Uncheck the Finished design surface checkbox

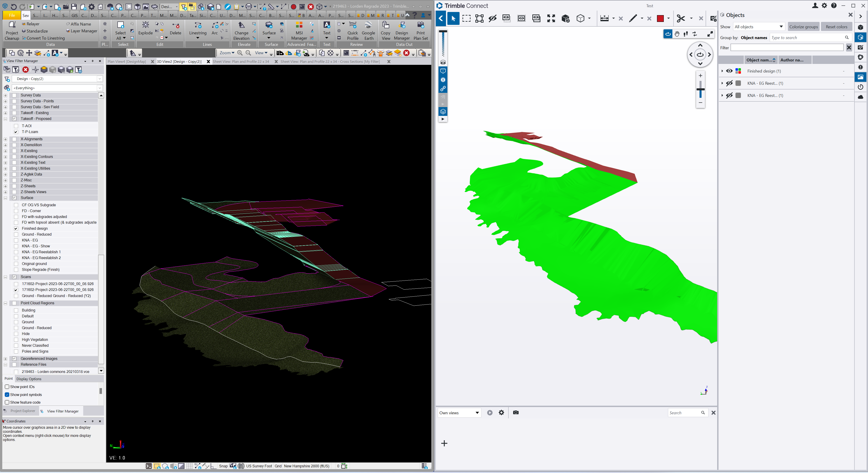click(x=16, y=229)
